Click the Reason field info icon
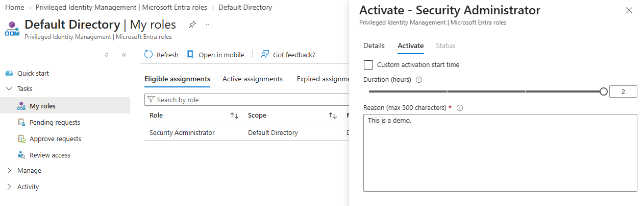The width and height of the screenshot is (644, 206). pyautogui.click(x=460, y=108)
